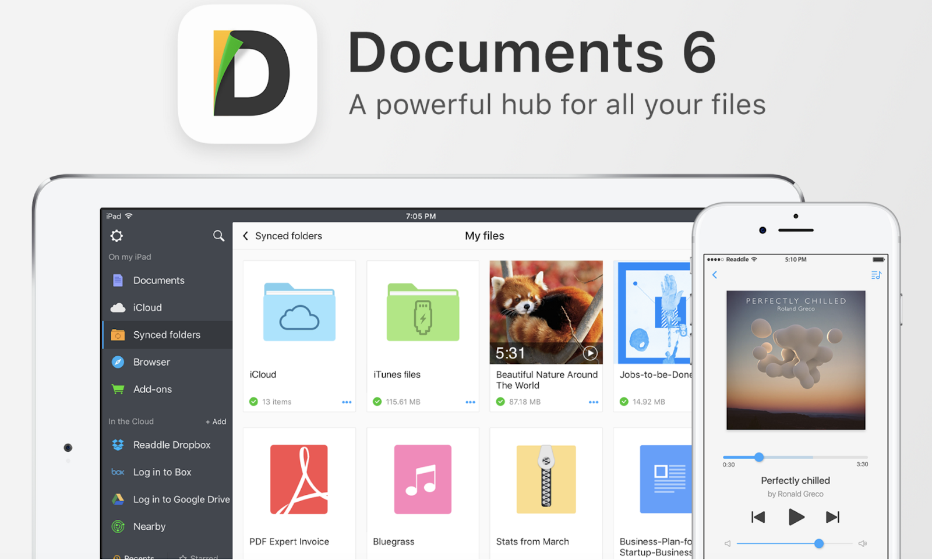Viewport: 932px width, 560px height.
Task: Open the Beautiful Nature red panda video thumbnail
Action: (x=546, y=312)
